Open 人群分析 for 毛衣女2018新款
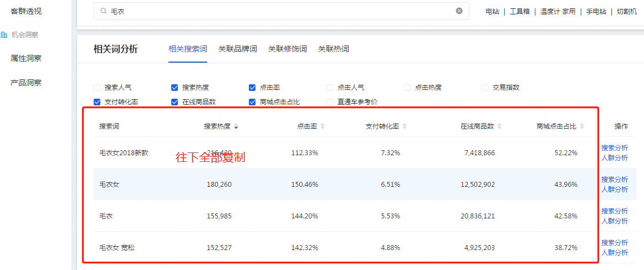 coord(615,158)
